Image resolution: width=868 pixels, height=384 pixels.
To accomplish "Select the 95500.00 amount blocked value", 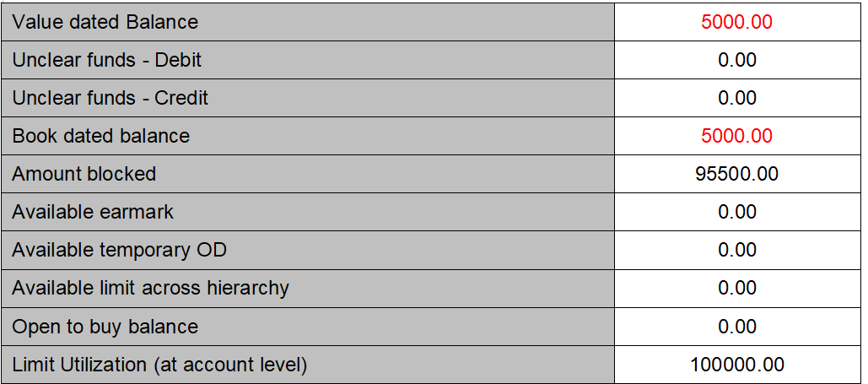I will [x=736, y=174].
